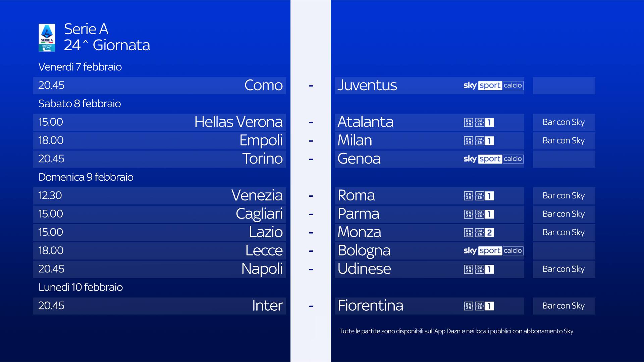Click DAZN 1 logo beside Udinese
Viewport: 644px width, 362px height.
pos(479,269)
